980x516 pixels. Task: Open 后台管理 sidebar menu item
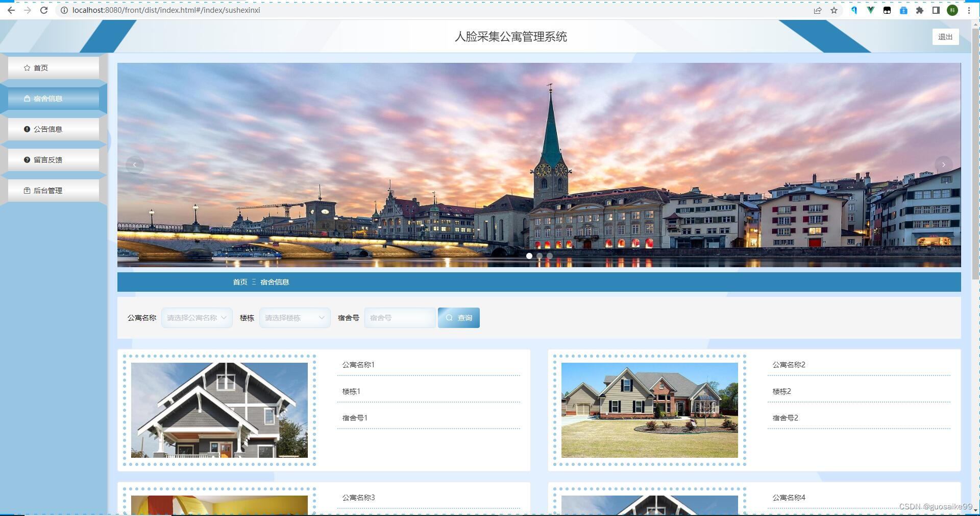coord(54,191)
